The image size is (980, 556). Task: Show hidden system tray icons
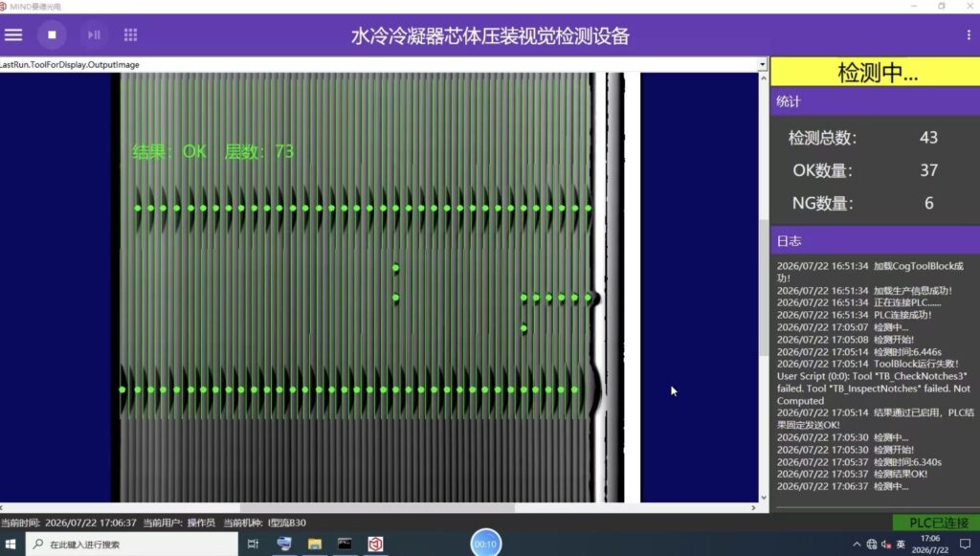point(857,545)
